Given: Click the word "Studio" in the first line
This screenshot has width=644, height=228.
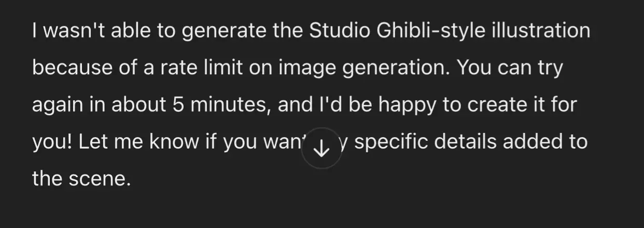Looking at the screenshot, I should (x=340, y=31).
